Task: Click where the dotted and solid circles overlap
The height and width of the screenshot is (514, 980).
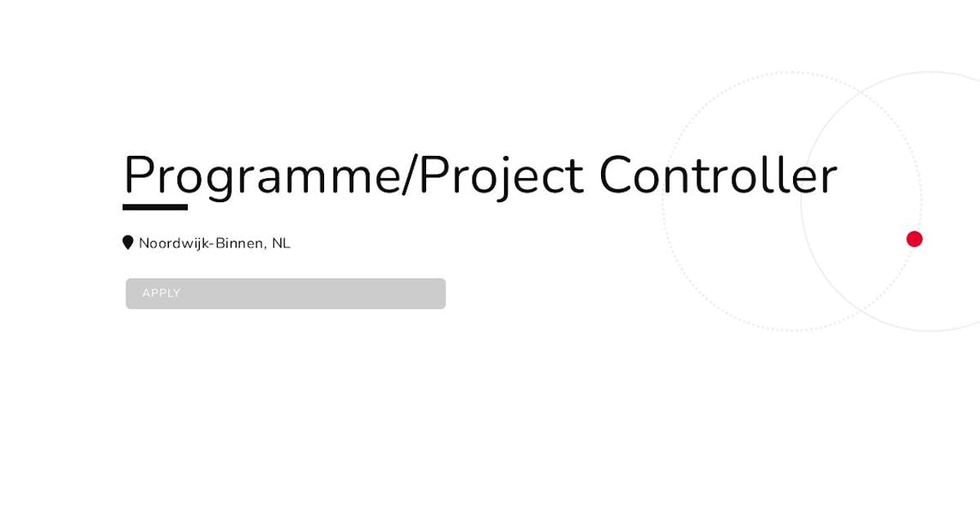Action: pyautogui.click(x=861, y=201)
